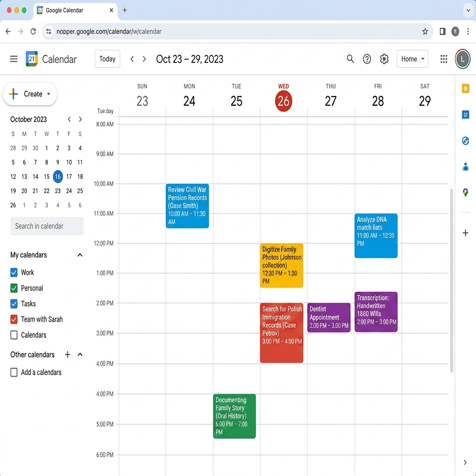Open Search for Polish Immigration Records event

pyautogui.click(x=281, y=333)
